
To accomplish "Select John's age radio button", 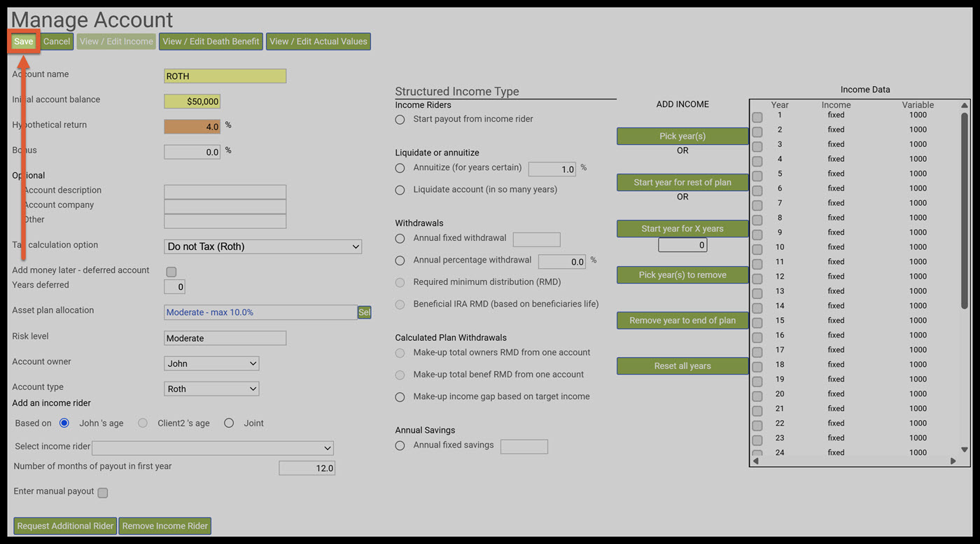I will [x=64, y=423].
